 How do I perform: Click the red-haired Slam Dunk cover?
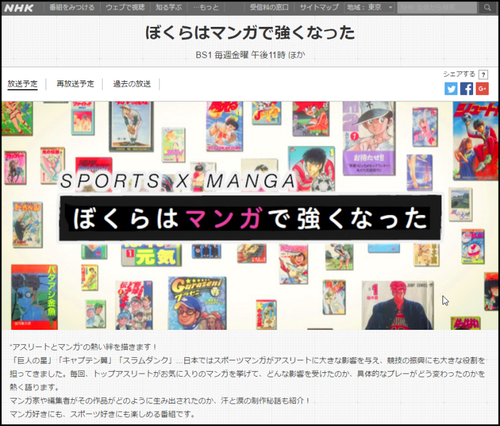click(398, 305)
